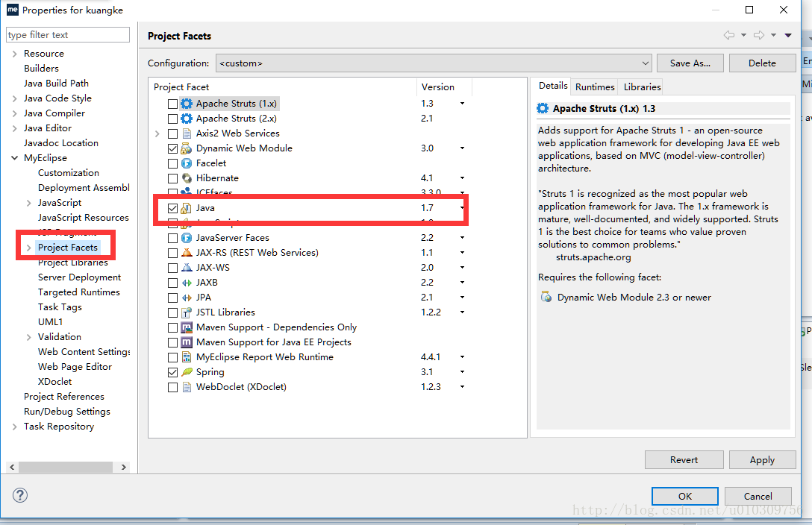
Task: Click the Project Facet column header
Action: (x=283, y=87)
